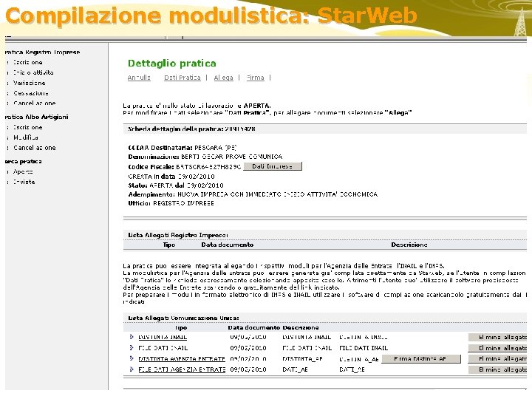Screen dimensions: 532x399
Task: Open Cancellazione under Pratica Albo Artigiani
Action: [35, 148]
